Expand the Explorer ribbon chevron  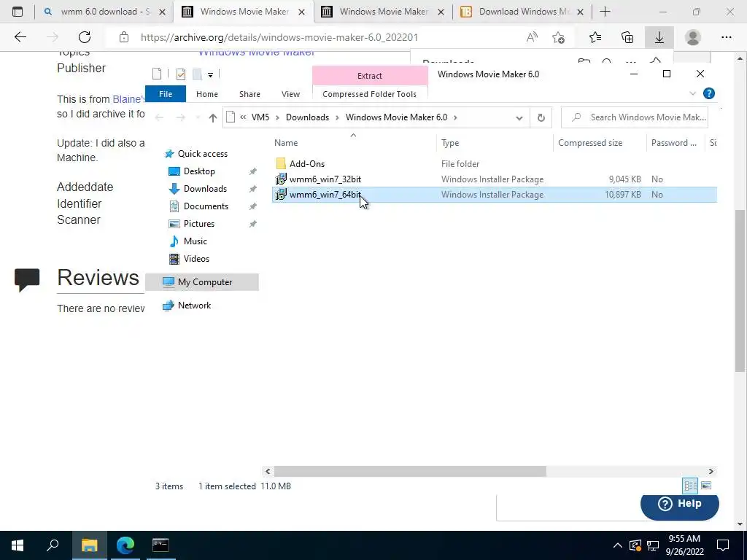click(693, 94)
